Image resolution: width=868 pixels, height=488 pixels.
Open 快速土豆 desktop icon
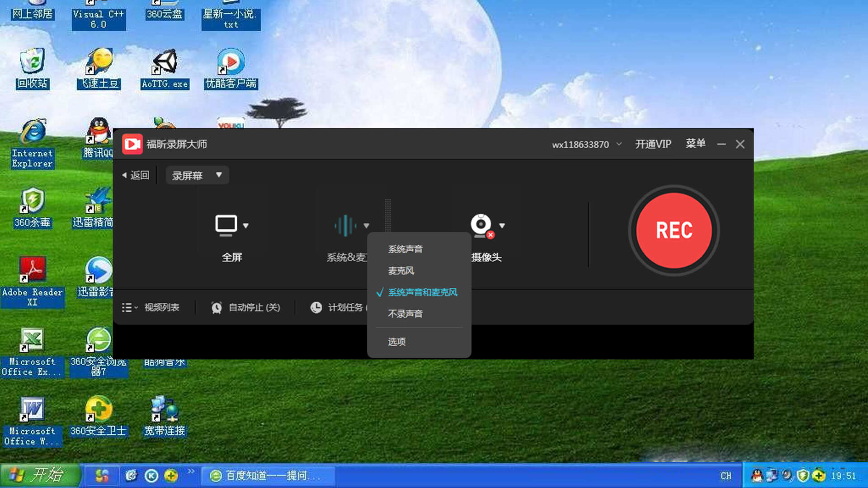tap(99, 69)
